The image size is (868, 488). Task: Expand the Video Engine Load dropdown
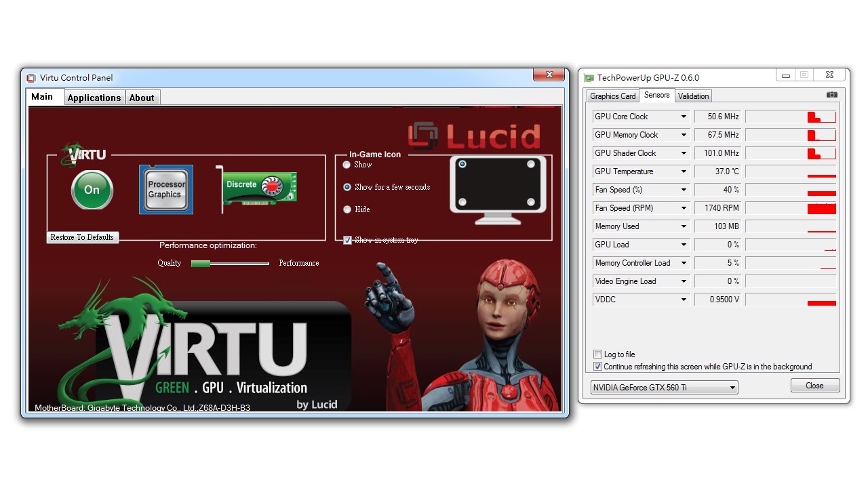point(684,281)
